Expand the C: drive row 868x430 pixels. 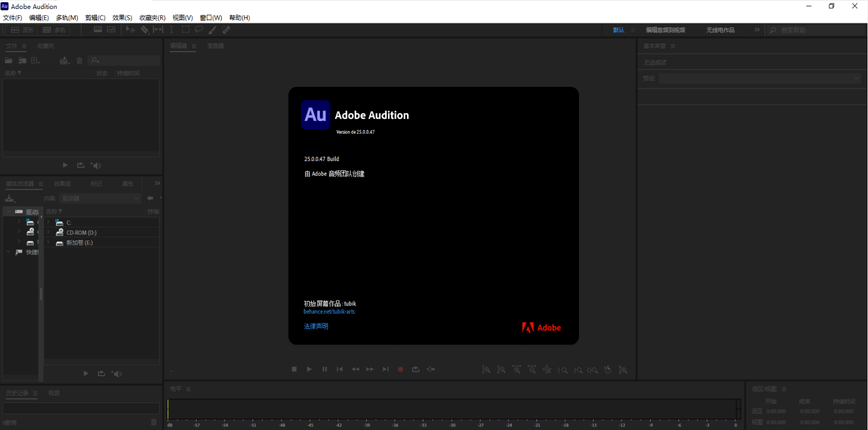click(48, 223)
